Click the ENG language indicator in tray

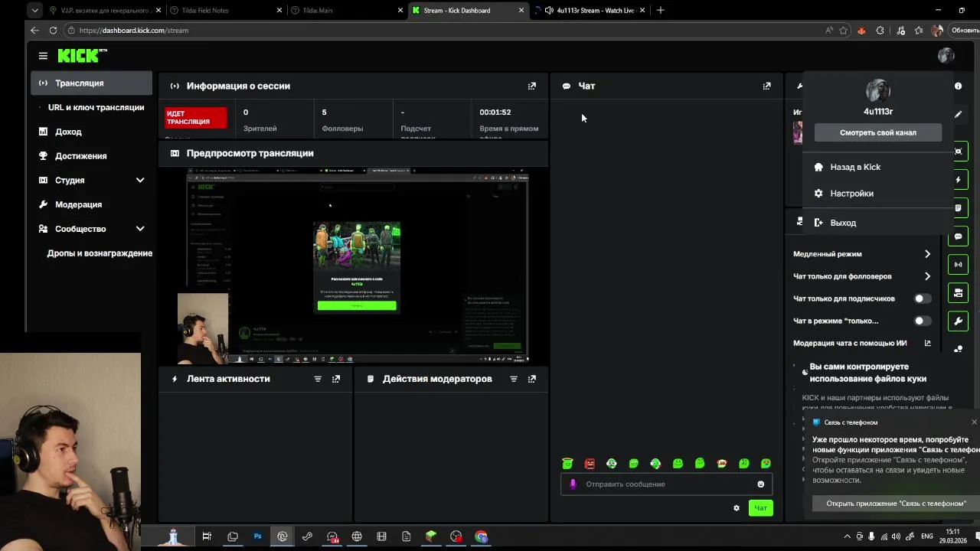point(927,536)
